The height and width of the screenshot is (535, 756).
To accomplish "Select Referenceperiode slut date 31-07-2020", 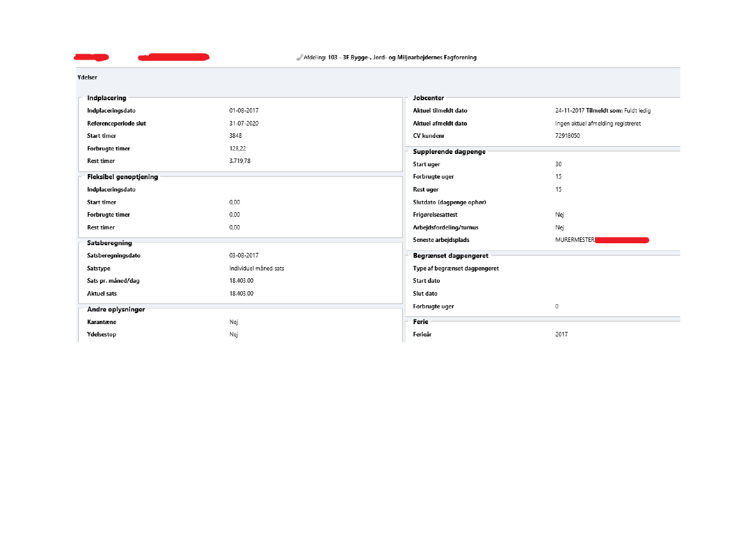I will (x=244, y=123).
